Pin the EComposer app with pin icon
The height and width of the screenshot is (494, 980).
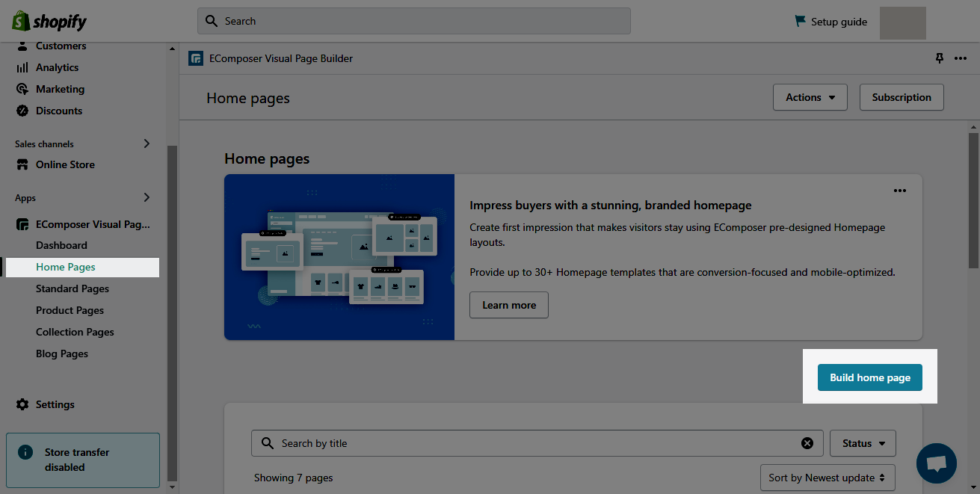coord(940,58)
